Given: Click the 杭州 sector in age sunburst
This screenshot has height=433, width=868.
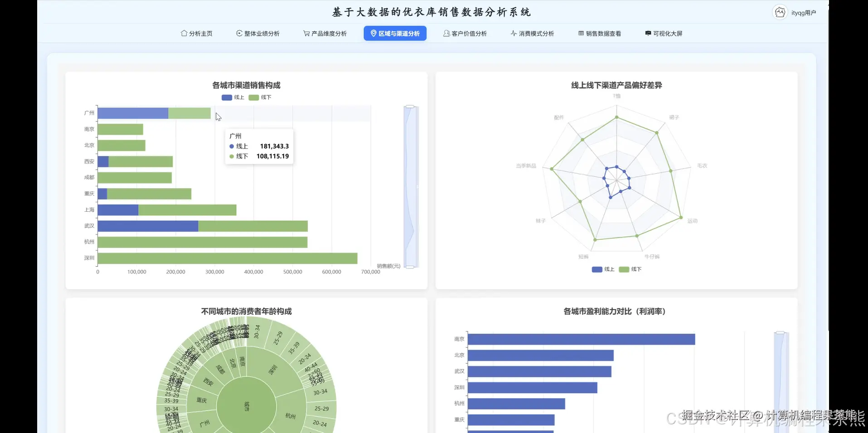Looking at the screenshot, I should tap(291, 416).
